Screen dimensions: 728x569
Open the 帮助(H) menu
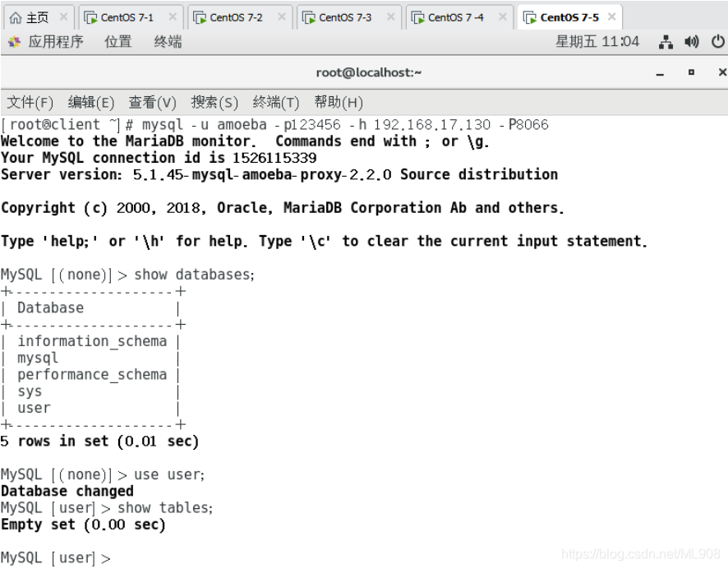pos(339,102)
